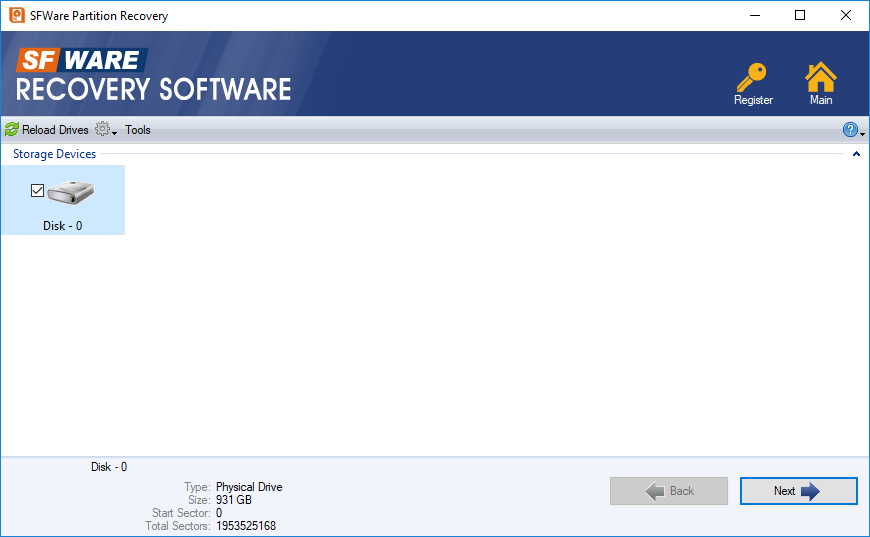Click the Storage Devices heading
The height and width of the screenshot is (537, 870).
pos(54,154)
